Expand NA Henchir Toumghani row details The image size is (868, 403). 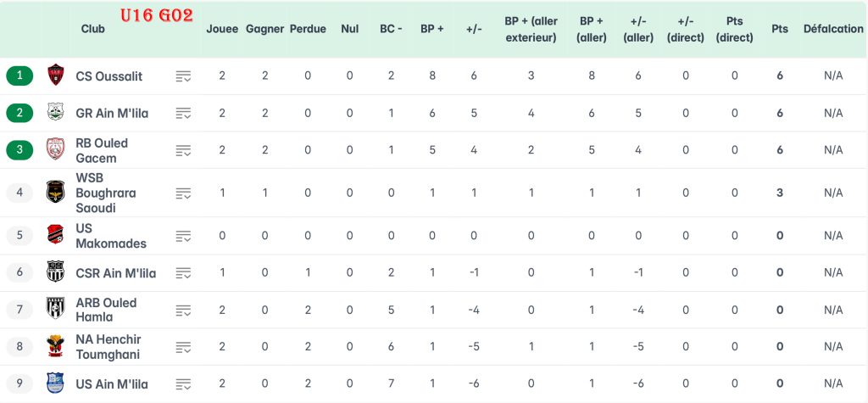click(x=183, y=347)
